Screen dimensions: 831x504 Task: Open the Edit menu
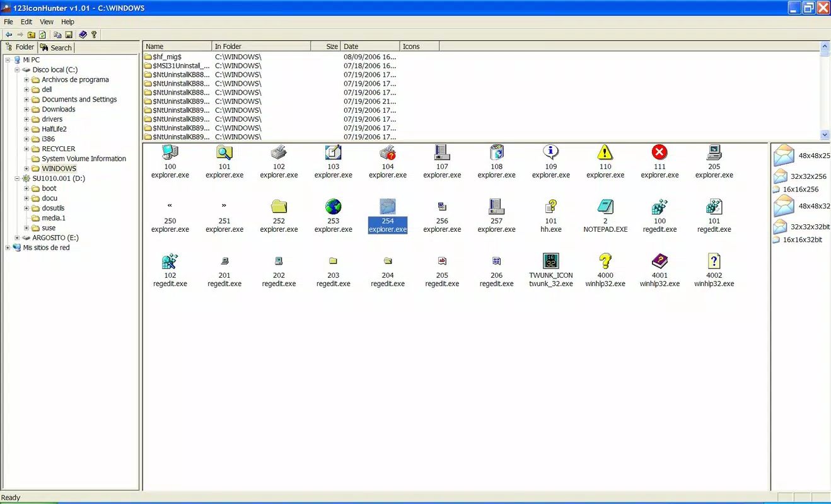pyautogui.click(x=26, y=21)
